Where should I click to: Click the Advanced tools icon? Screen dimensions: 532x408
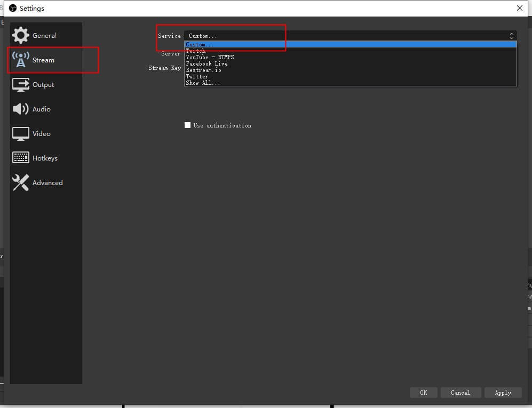(x=20, y=182)
